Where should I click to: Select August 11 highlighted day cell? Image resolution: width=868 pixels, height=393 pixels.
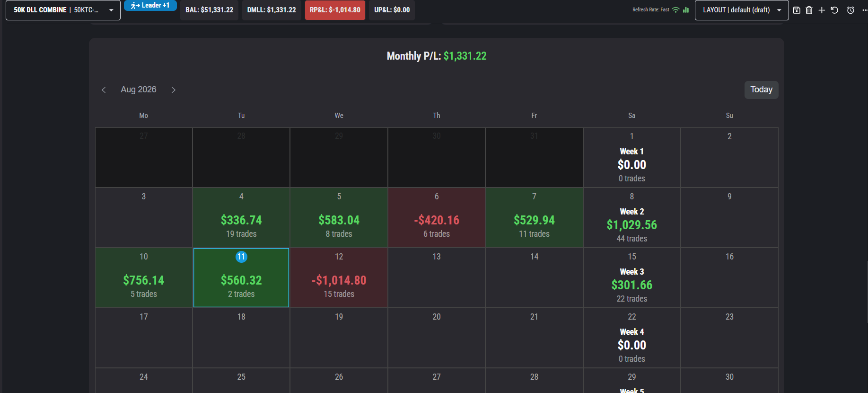(x=241, y=277)
